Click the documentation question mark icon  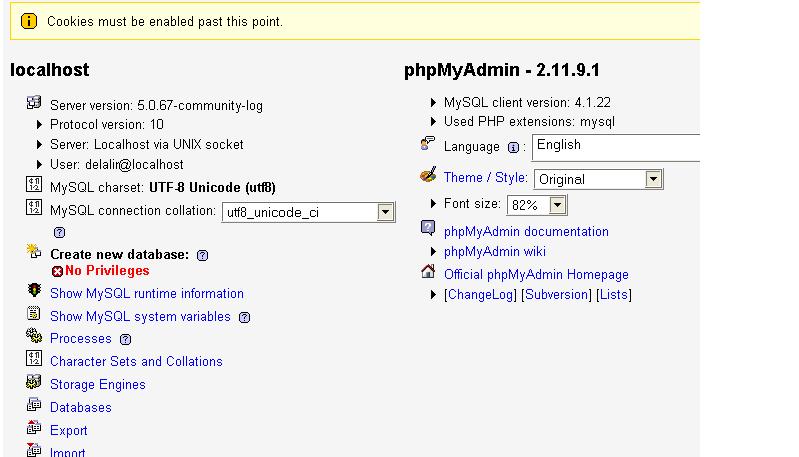(x=428, y=228)
